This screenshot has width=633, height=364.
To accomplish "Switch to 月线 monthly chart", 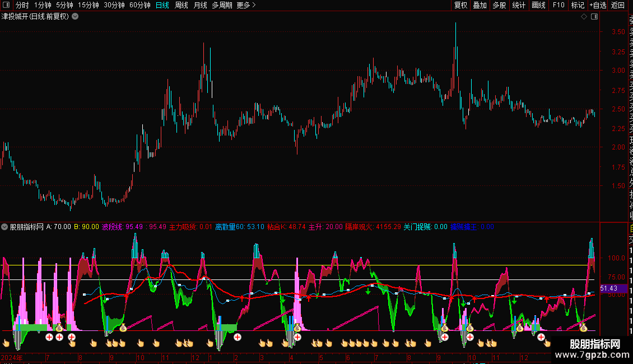I will (x=200, y=5).
